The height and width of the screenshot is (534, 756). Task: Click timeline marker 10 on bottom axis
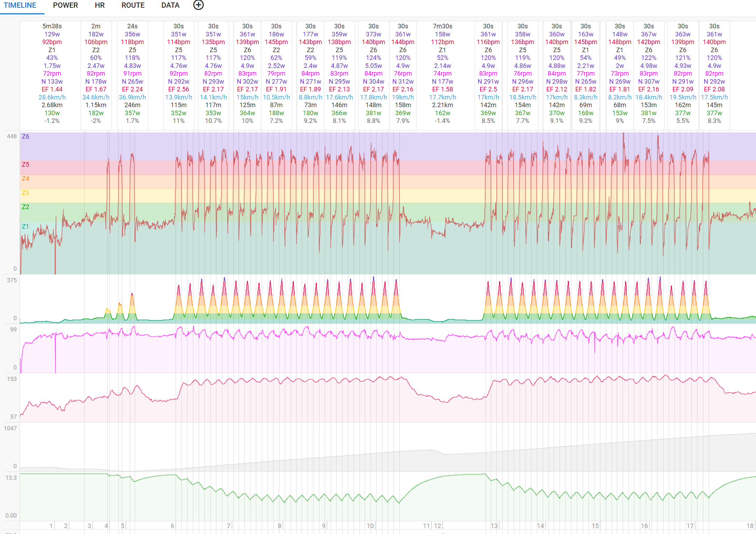(x=370, y=526)
